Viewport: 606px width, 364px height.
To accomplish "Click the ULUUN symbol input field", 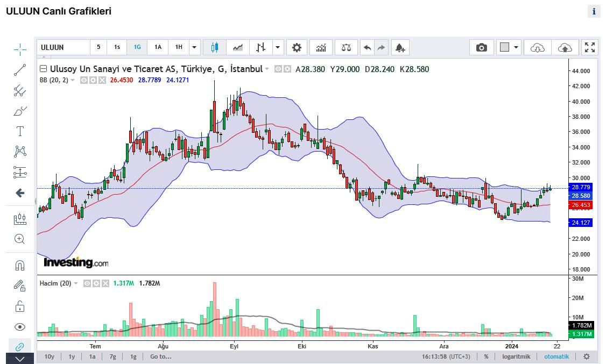I will [64, 47].
